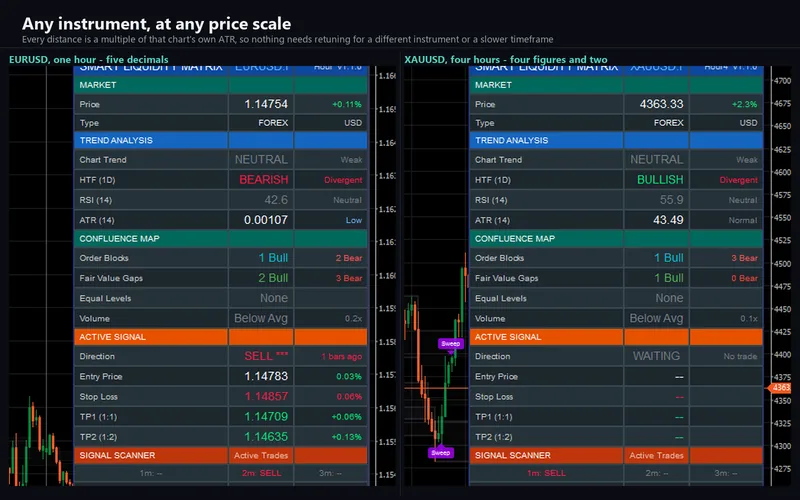
Task: Click the EURUSD panel's ACTIVE SIGNAL header
Action: [x=220, y=337]
